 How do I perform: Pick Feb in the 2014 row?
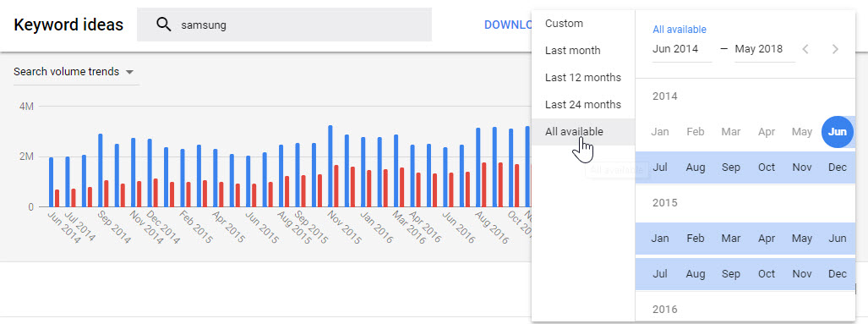click(696, 132)
